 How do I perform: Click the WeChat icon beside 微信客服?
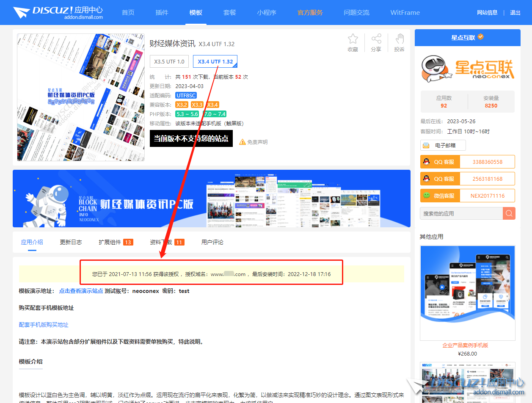426,196
